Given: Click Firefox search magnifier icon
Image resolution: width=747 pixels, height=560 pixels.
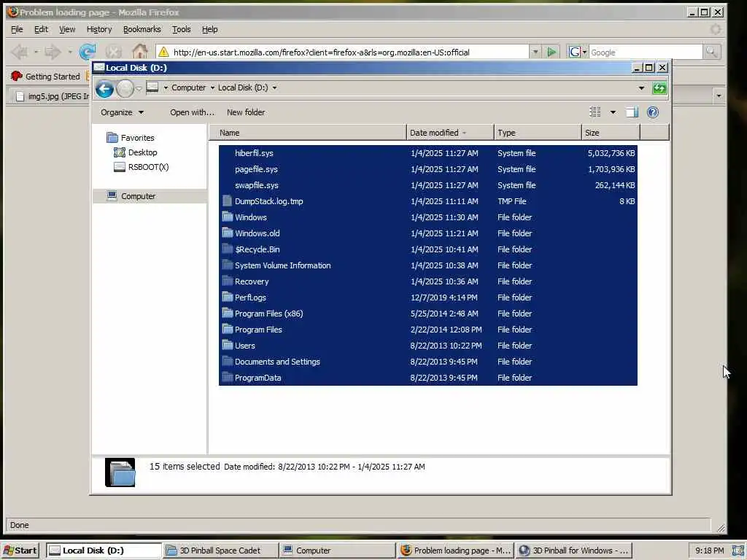Looking at the screenshot, I should [711, 52].
